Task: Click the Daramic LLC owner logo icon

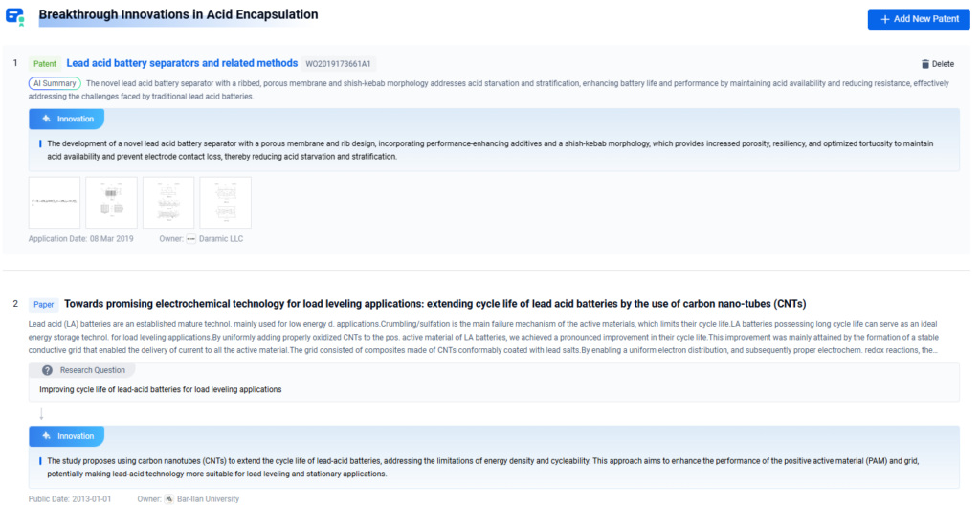Action: [x=190, y=238]
